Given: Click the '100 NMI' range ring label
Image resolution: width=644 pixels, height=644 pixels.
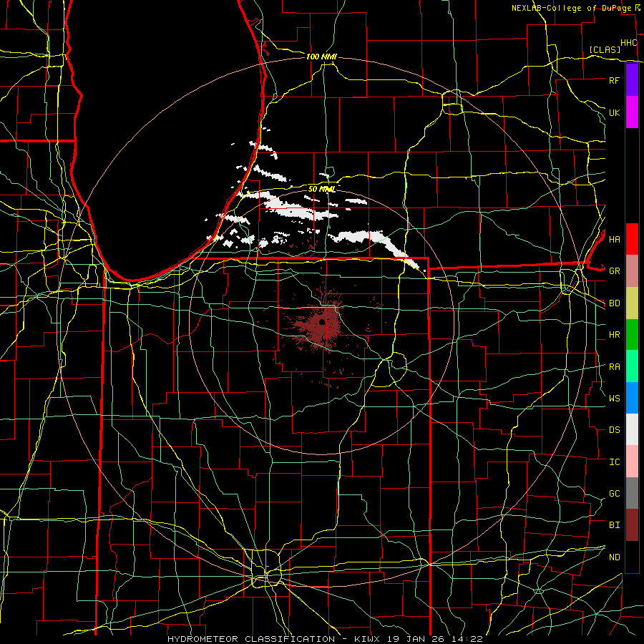Looking at the screenshot, I should 321,57.
